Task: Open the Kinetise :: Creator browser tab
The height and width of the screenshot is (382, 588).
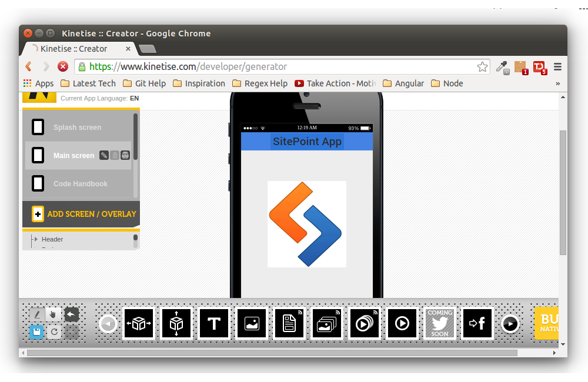Action: 73,49
